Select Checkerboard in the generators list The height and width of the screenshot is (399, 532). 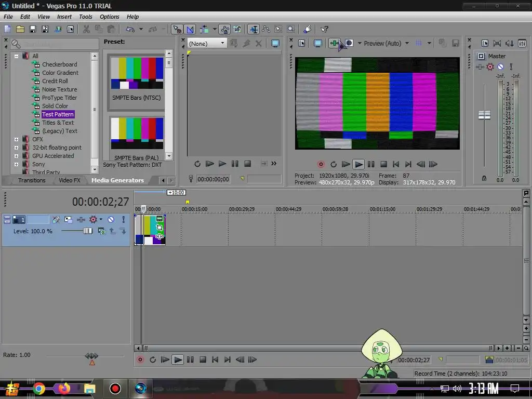[x=59, y=64]
